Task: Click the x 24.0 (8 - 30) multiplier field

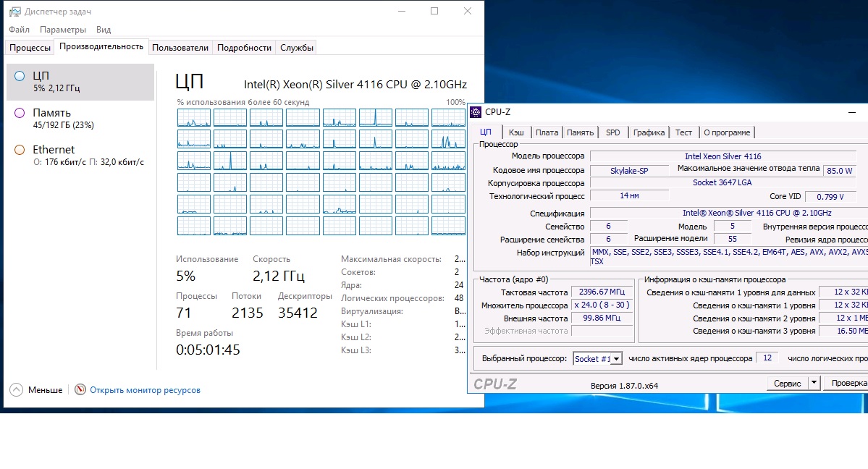Action: pos(602,305)
